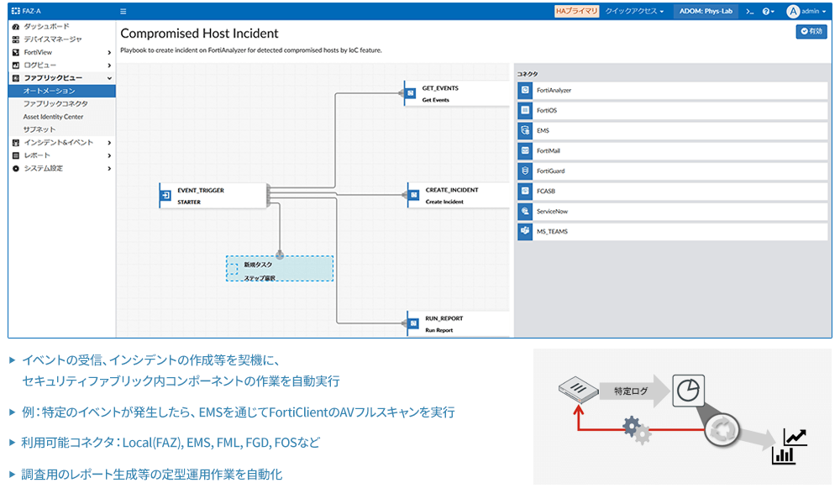The image size is (840, 504).
Task: Click the Compromised Host Incident title
Action: pos(199,34)
